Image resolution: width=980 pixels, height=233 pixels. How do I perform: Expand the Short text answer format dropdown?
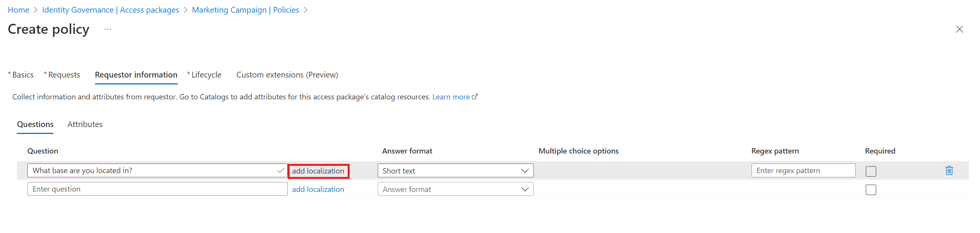click(455, 171)
